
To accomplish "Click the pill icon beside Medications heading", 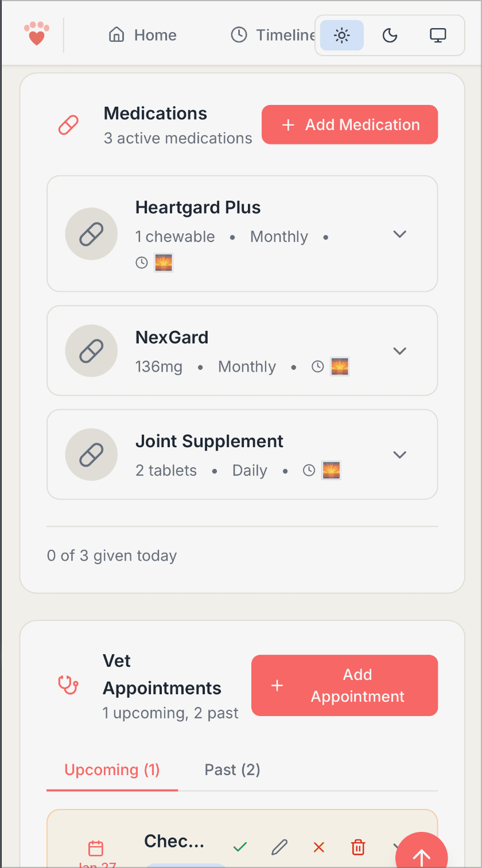I will click(x=68, y=124).
